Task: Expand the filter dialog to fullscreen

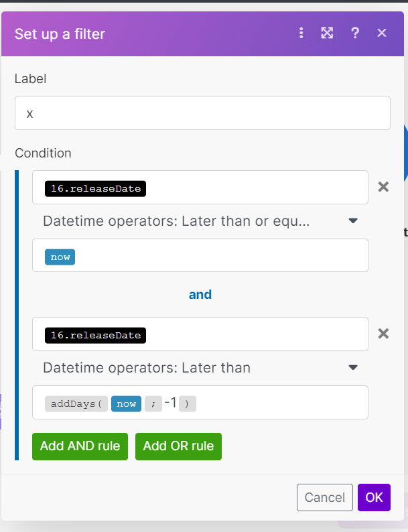Action: (327, 33)
